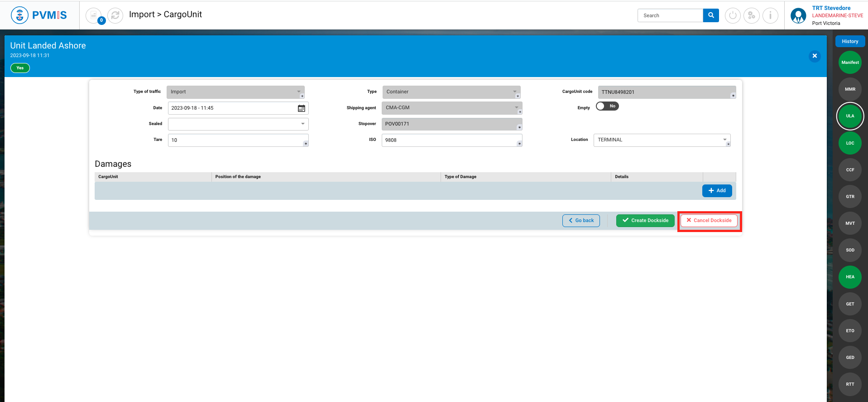This screenshot has width=868, height=402.
Task: Click the settings gears icon
Action: (x=752, y=15)
